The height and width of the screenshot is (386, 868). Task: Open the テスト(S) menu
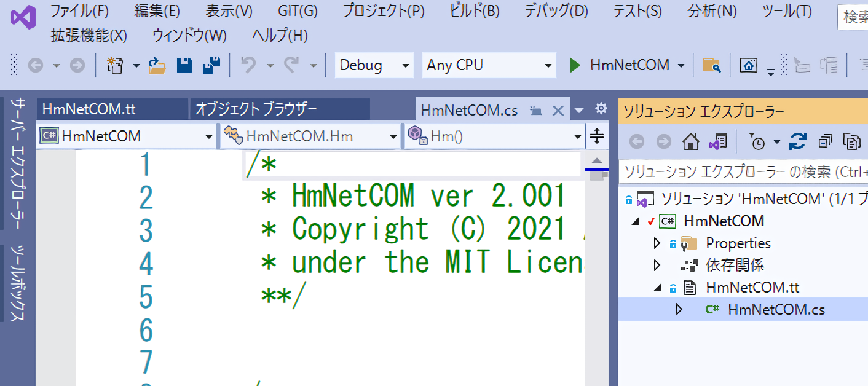tap(637, 11)
